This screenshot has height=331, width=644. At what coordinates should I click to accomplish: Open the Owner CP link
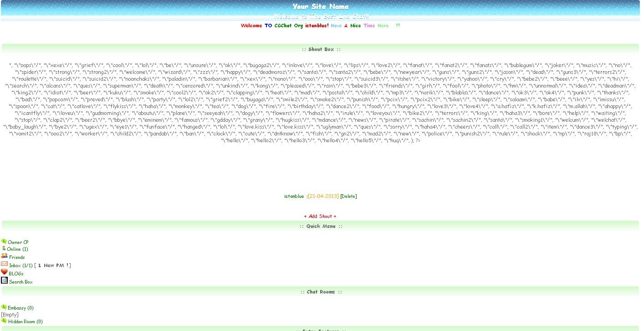(x=18, y=243)
